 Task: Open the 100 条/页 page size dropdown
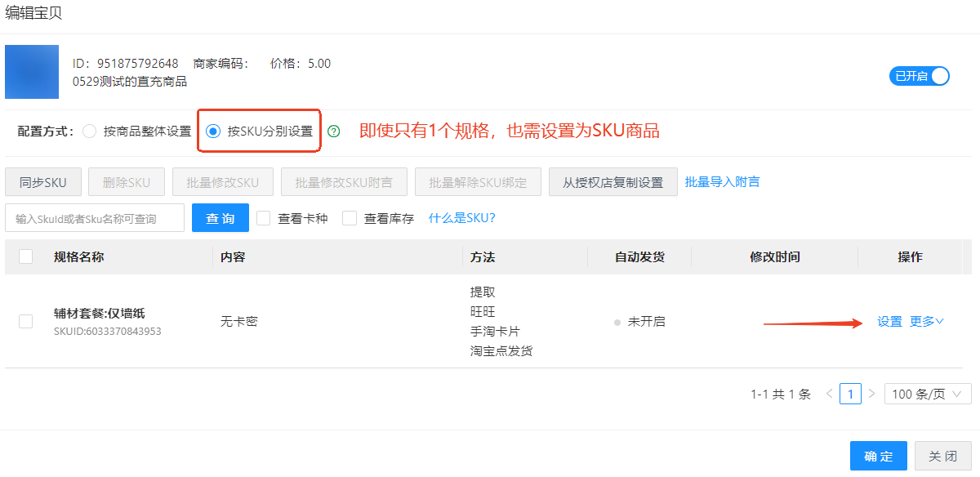pyautogui.click(x=928, y=394)
